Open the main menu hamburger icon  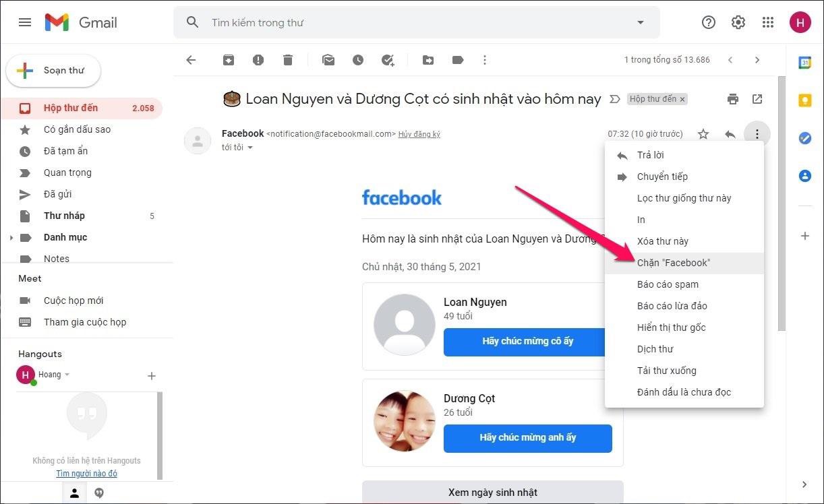click(x=25, y=22)
